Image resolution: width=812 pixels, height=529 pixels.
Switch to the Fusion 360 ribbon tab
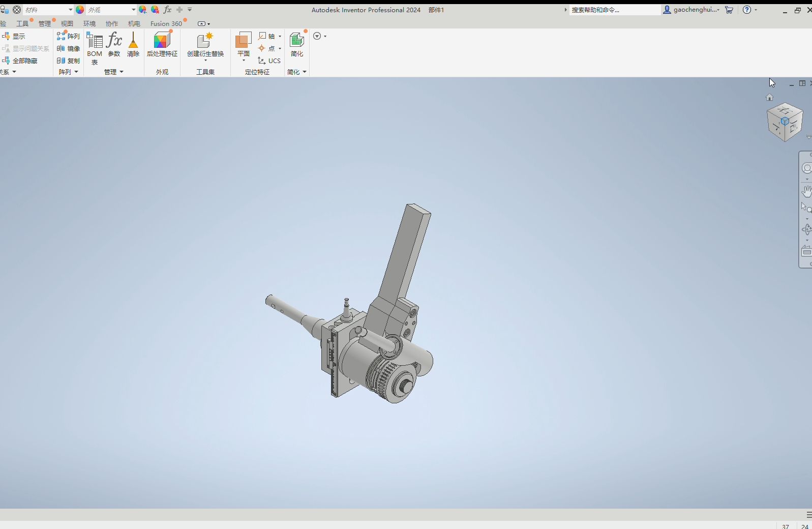click(166, 23)
